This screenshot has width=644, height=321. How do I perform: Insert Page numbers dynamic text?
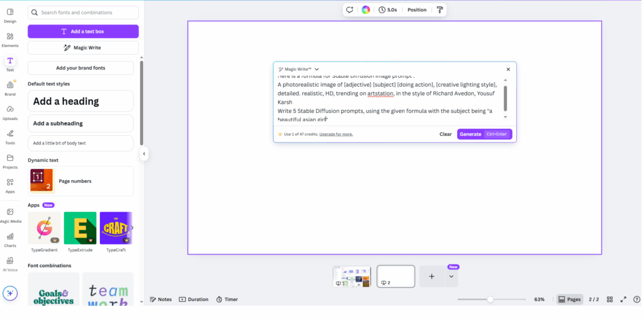80,181
